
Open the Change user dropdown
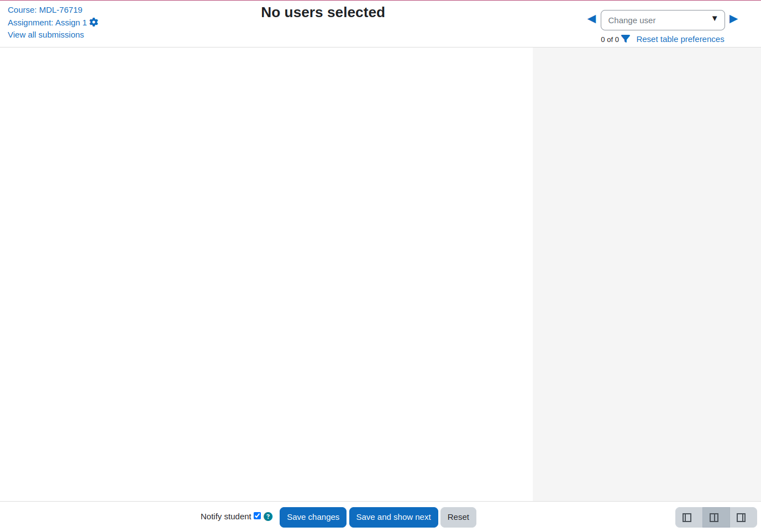pos(663,20)
